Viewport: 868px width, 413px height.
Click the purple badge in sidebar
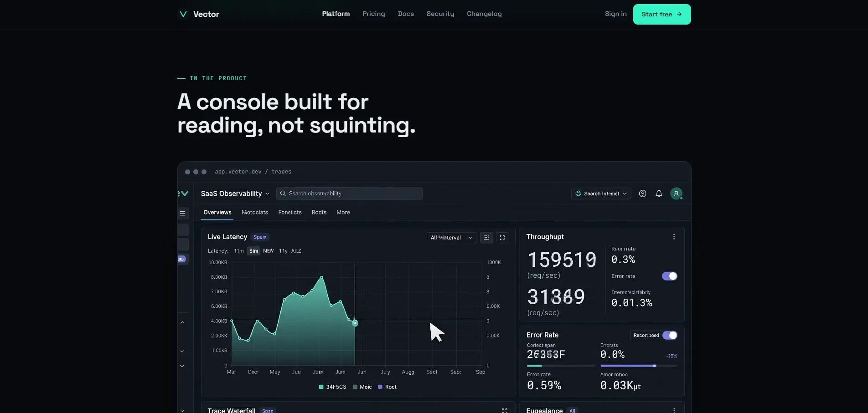[x=181, y=259]
